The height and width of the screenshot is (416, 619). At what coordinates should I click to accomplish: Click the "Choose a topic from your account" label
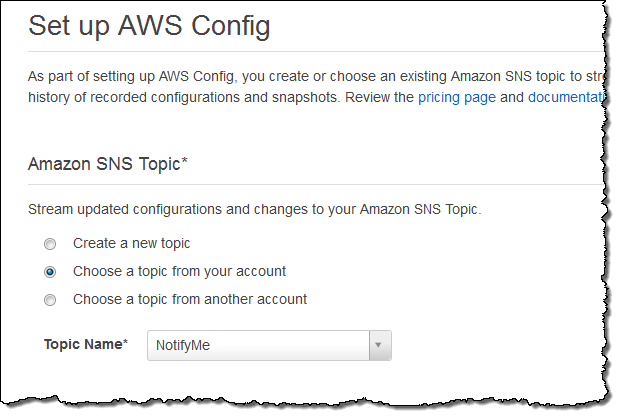179,271
